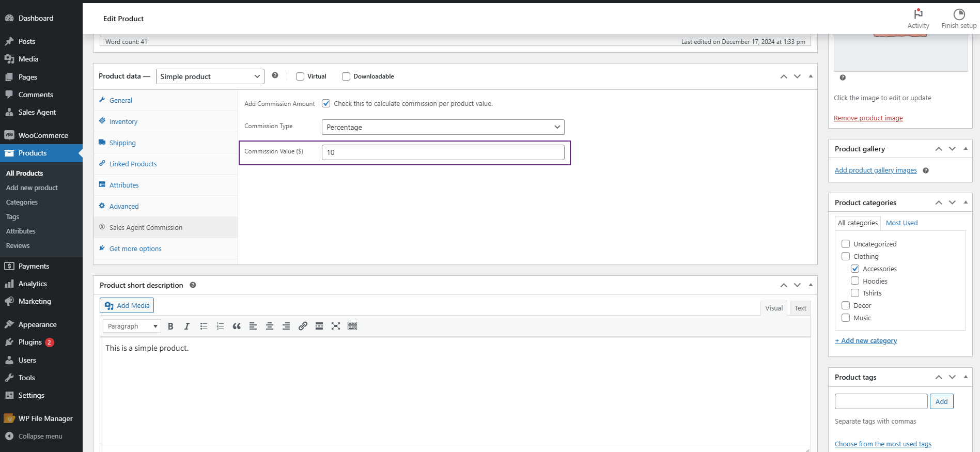Click Remove product image link
Viewport: 980px width, 452px height.
coord(868,118)
